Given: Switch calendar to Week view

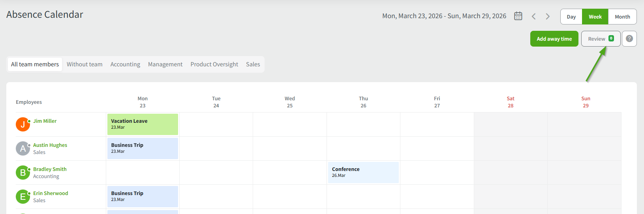Looking at the screenshot, I should (x=595, y=17).
